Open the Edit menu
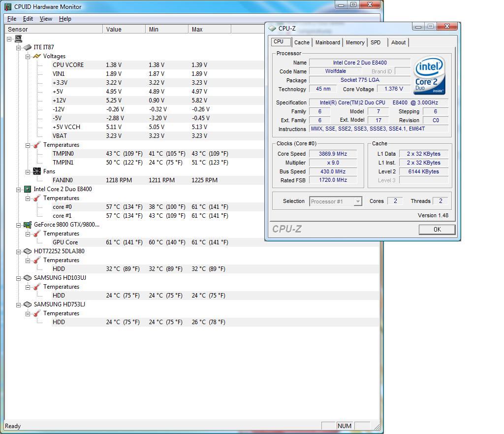This screenshot has height=434, width=504. pos(28,19)
